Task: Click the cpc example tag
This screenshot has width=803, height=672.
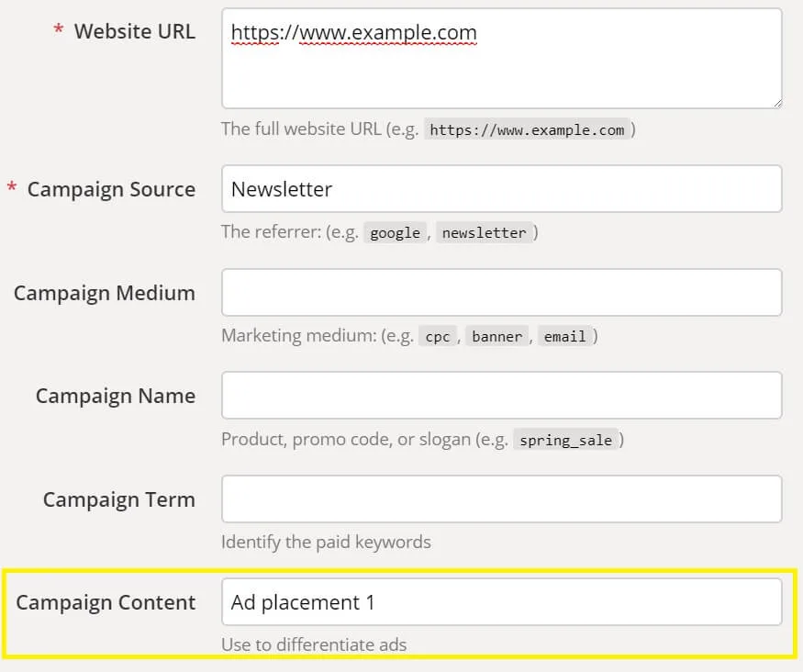Action: 438,336
